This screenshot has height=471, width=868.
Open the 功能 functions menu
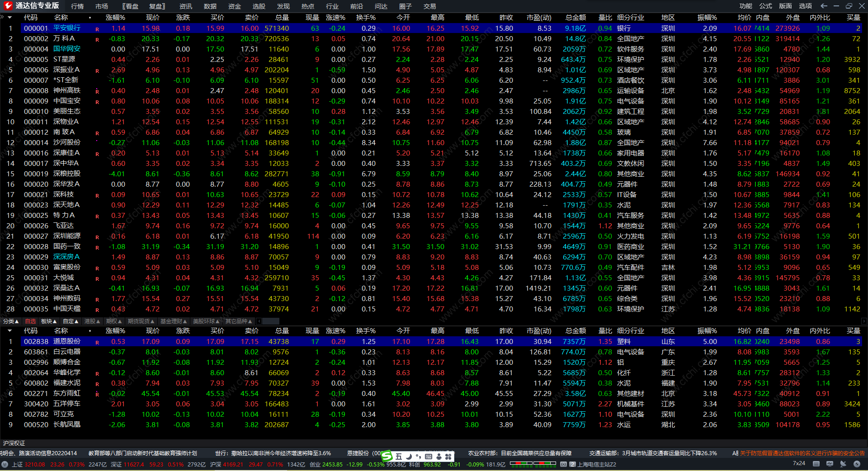click(x=746, y=6)
